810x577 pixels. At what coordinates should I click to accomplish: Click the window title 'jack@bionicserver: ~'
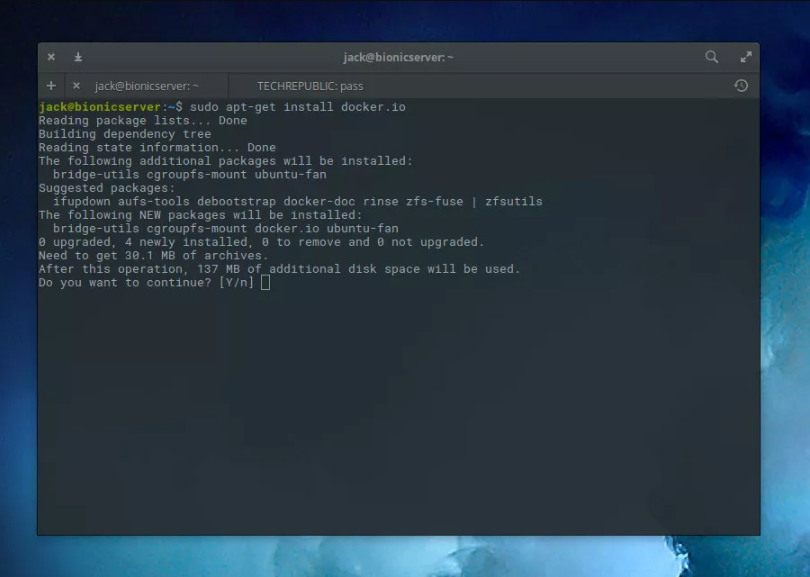pos(398,57)
